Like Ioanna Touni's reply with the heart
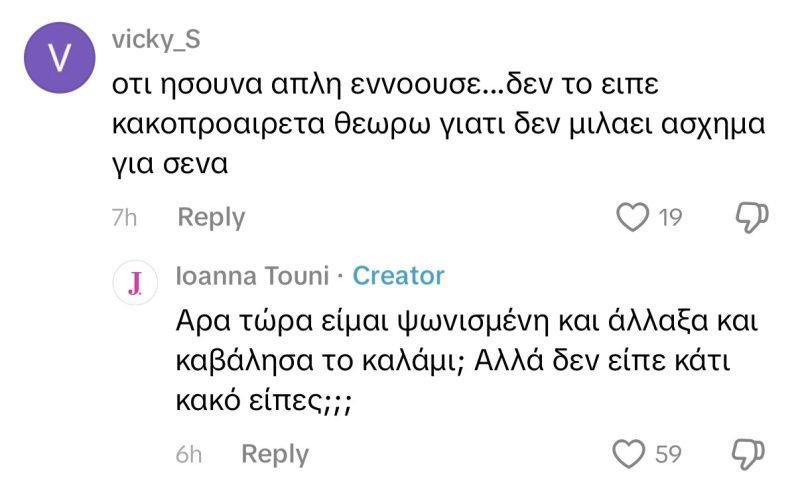 629,454
